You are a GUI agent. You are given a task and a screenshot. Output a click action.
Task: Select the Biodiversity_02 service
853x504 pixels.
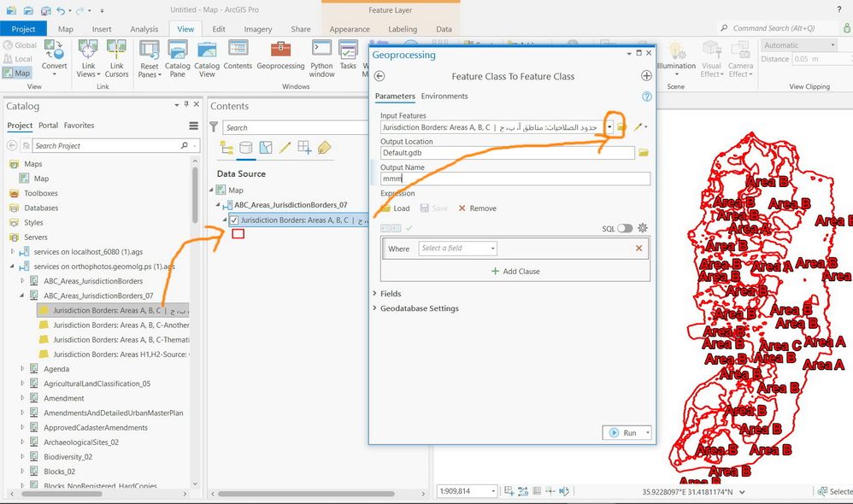point(68,457)
